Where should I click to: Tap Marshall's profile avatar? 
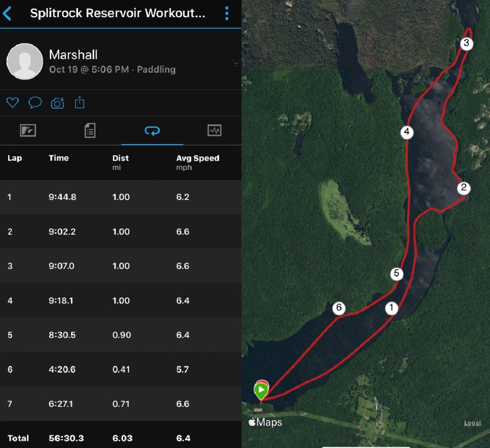point(24,61)
